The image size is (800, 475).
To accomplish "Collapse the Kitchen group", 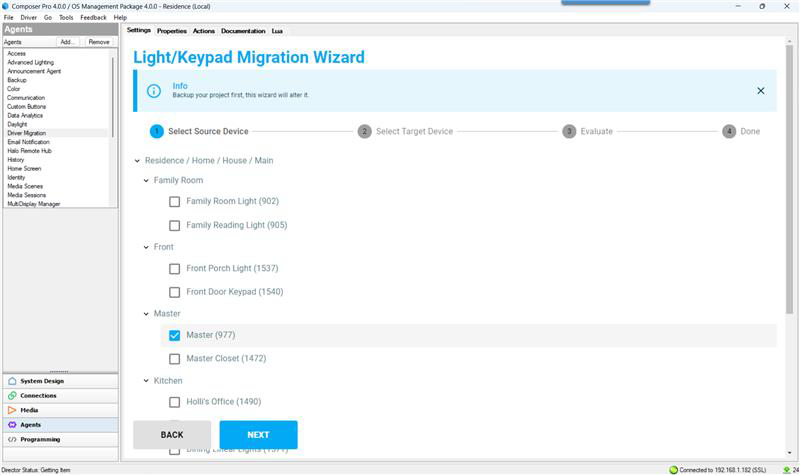I will [x=146, y=381].
